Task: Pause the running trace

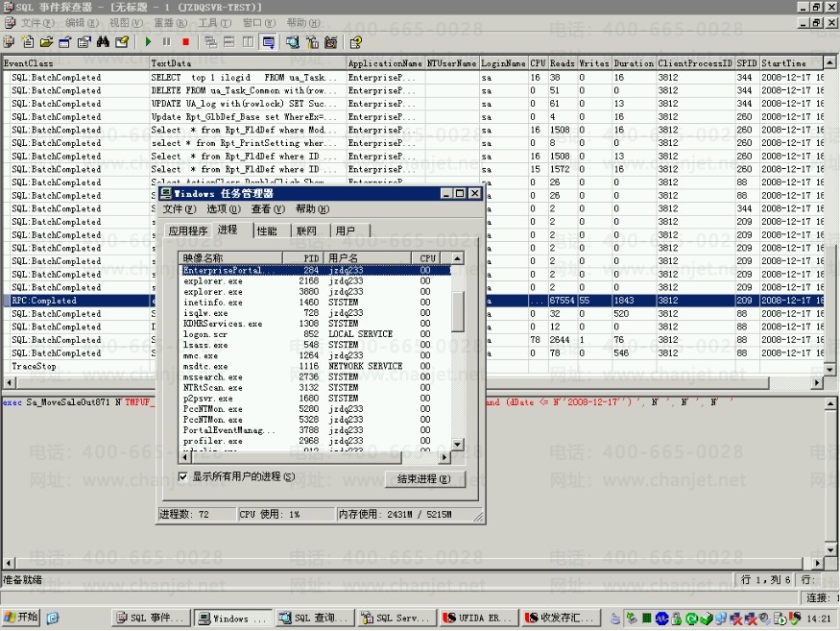Action: pyautogui.click(x=166, y=42)
